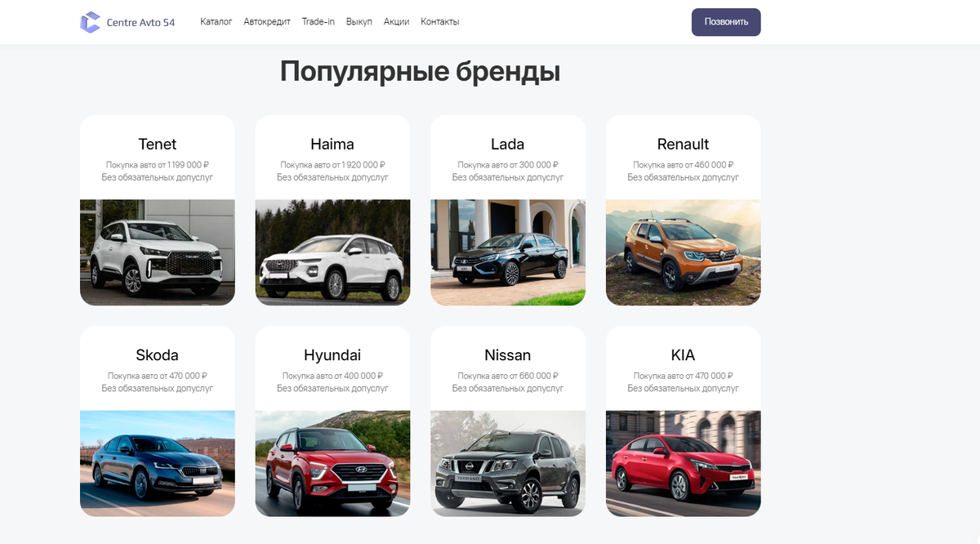The image size is (980, 544).
Task: Select the Haima brand heading
Action: pos(332,145)
